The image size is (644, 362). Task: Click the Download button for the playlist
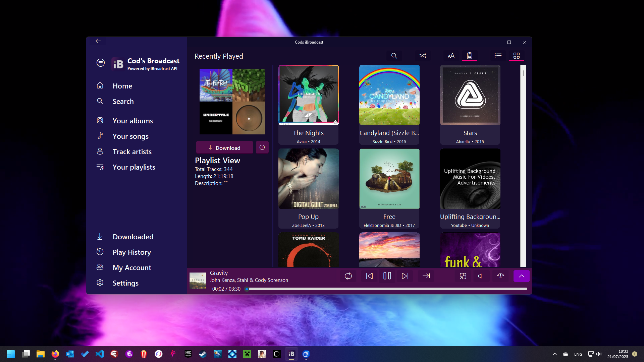click(224, 147)
